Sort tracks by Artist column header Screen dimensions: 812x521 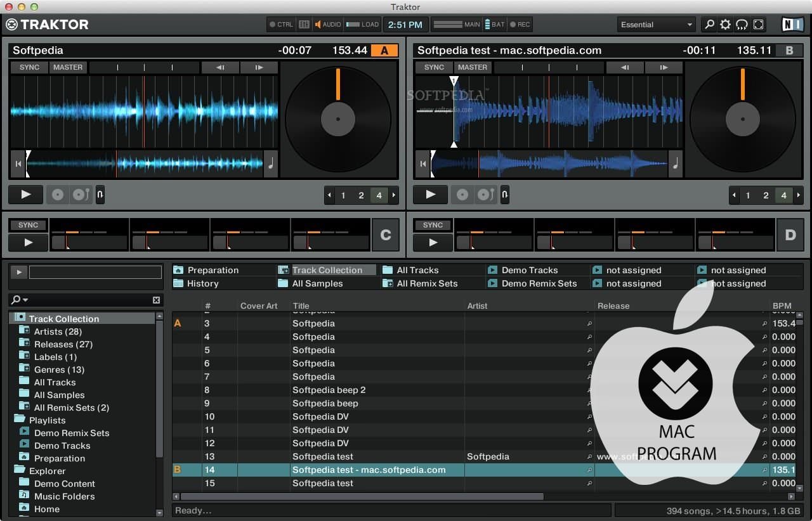tap(477, 306)
